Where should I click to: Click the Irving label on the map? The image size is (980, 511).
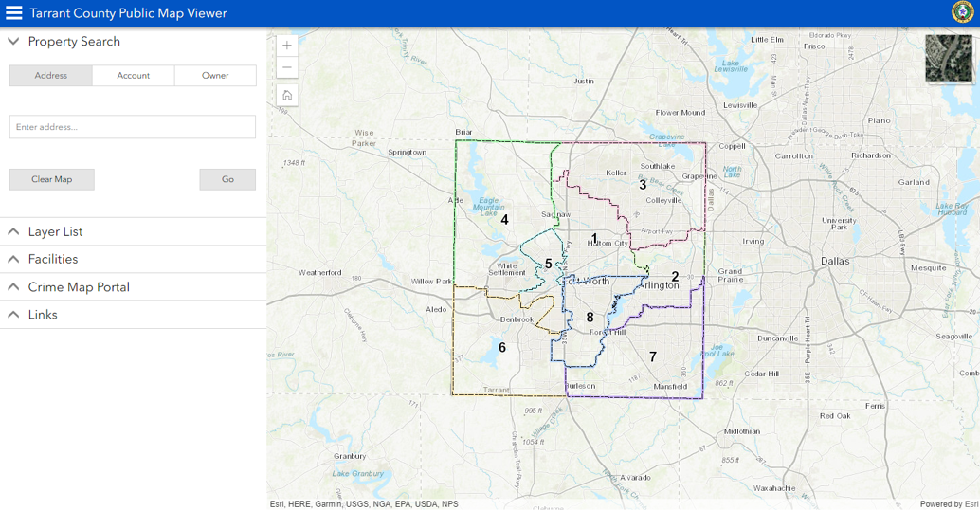click(x=753, y=242)
